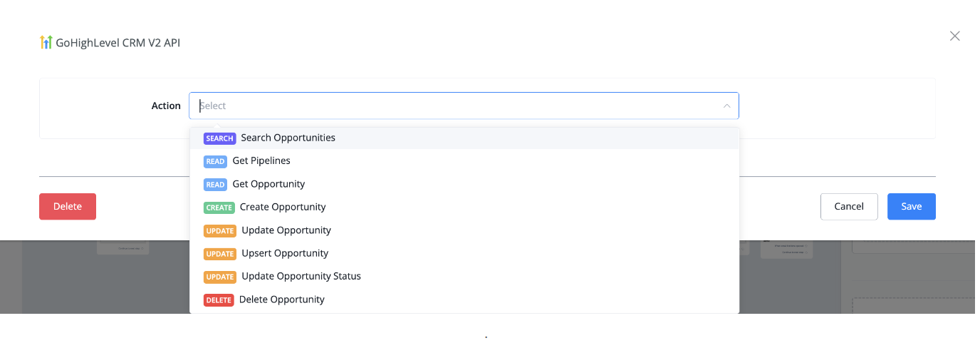Choose Create Opportunity action
Image resolution: width=980 pixels, height=348 pixels.
click(x=464, y=208)
